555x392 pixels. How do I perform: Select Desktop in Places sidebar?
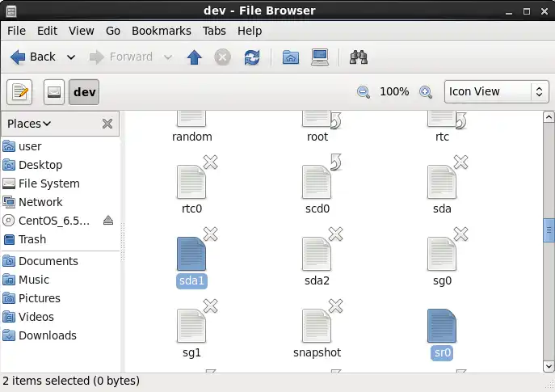(x=60, y=165)
